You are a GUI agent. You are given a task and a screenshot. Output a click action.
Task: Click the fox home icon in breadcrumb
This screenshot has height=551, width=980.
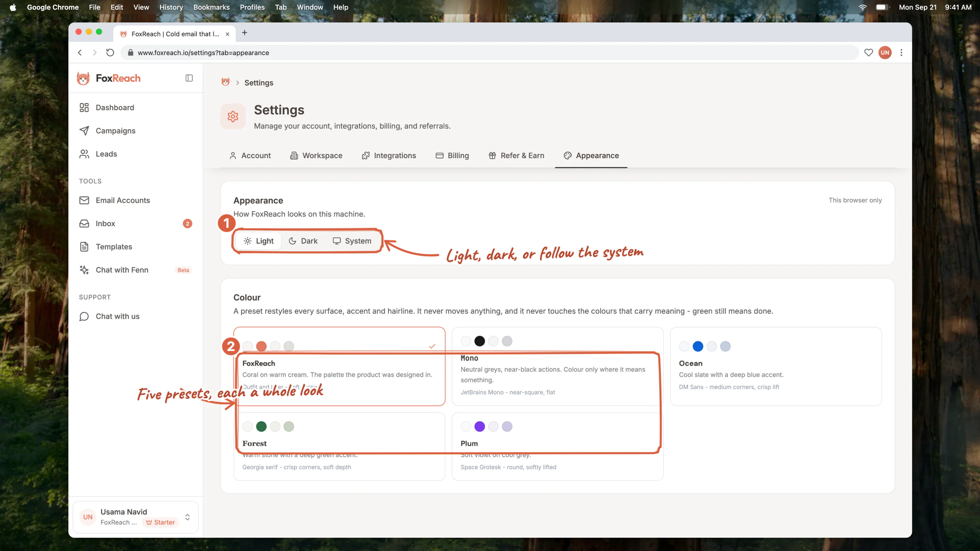point(226,82)
